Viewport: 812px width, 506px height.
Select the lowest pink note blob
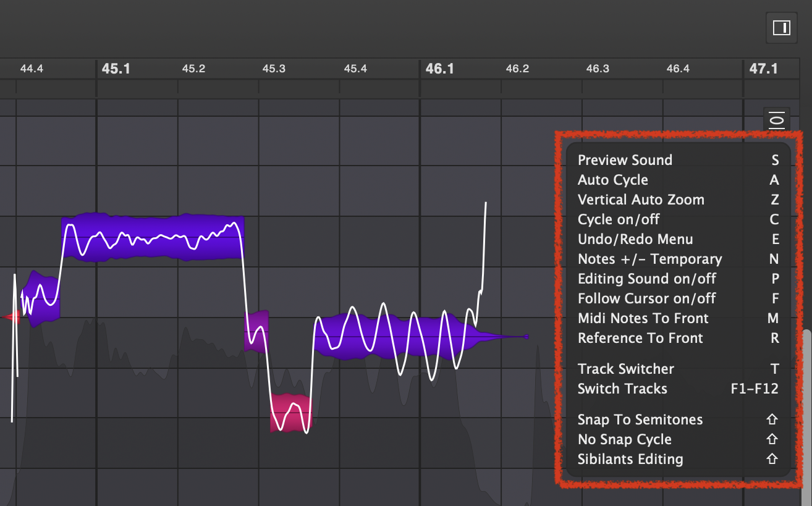click(x=291, y=413)
